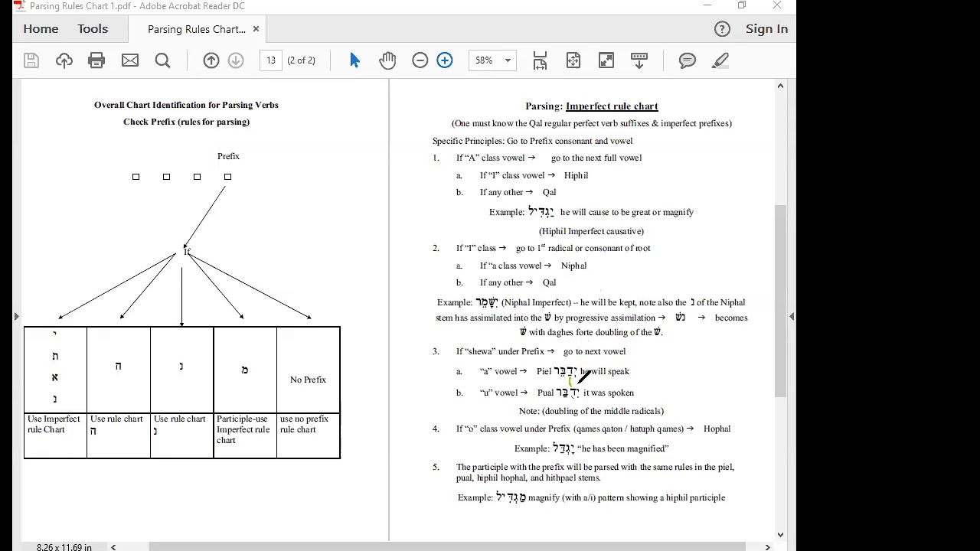
Task: Click 'Use Imperfect rule Chart' cell
Action: pyautogui.click(x=55, y=435)
